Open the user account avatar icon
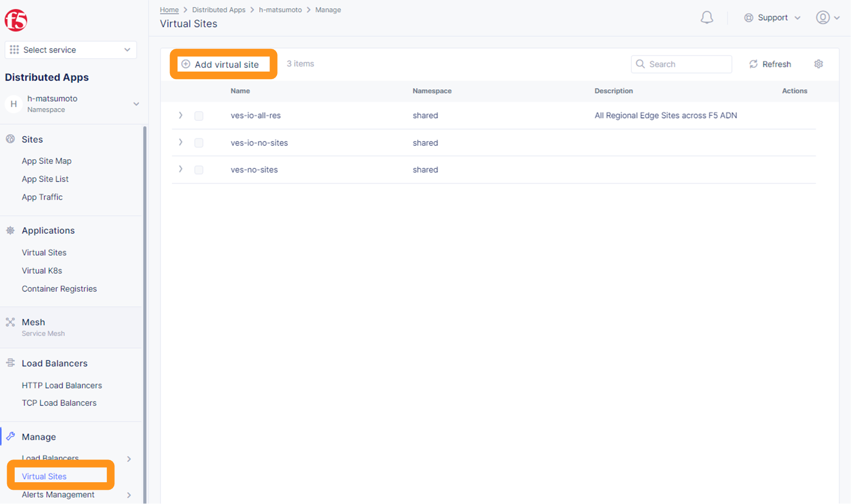 823,18
